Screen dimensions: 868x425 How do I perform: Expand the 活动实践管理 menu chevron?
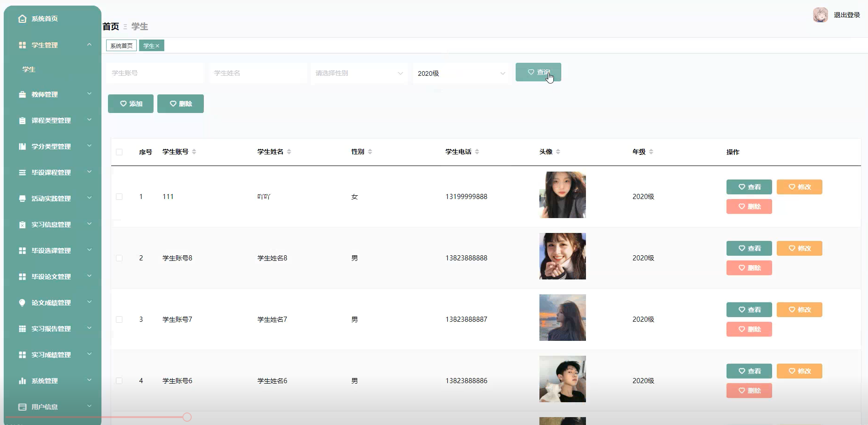coord(89,198)
